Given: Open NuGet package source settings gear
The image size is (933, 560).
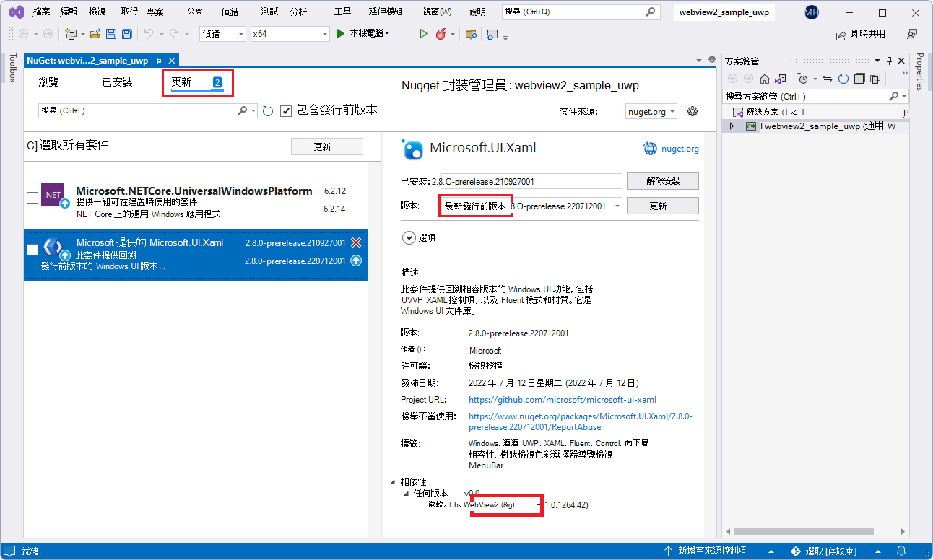Looking at the screenshot, I should tap(691, 110).
